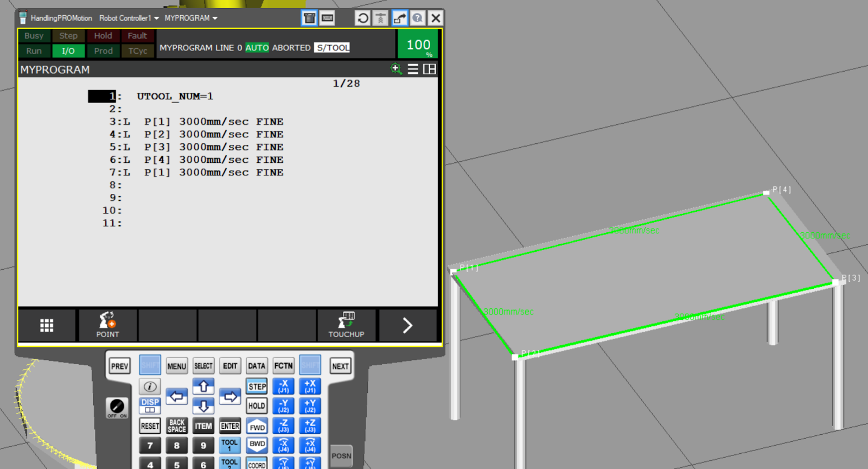The height and width of the screenshot is (469, 868).
Task: Toggle the STEP key
Action: [257, 386]
